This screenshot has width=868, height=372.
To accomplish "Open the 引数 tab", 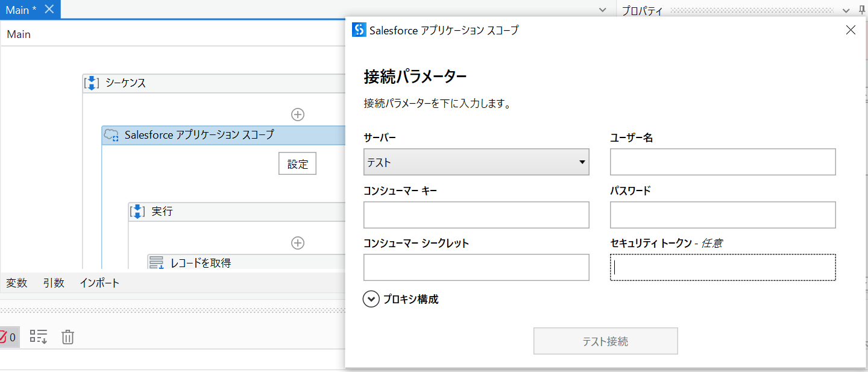I will tap(54, 283).
